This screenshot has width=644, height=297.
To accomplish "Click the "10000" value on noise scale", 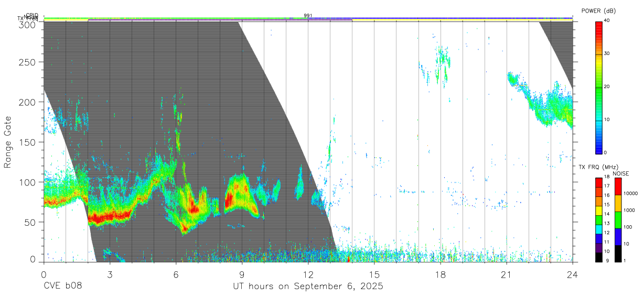I will [x=631, y=194].
